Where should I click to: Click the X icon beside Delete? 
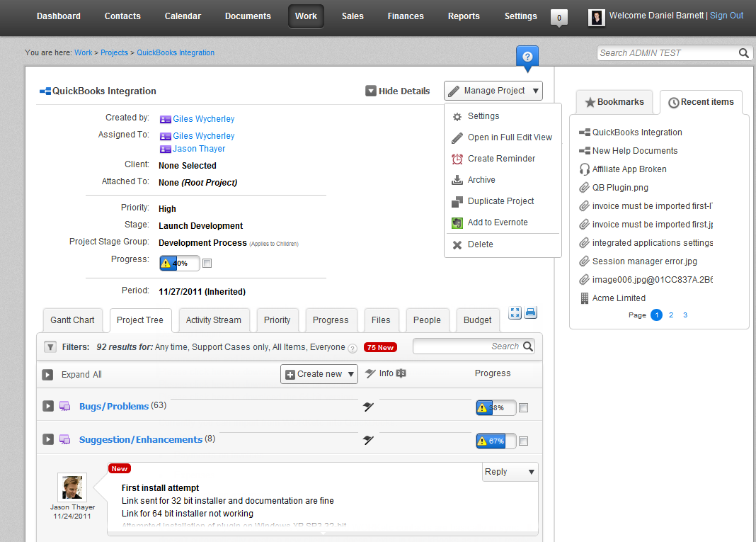(x=457, y=244)
